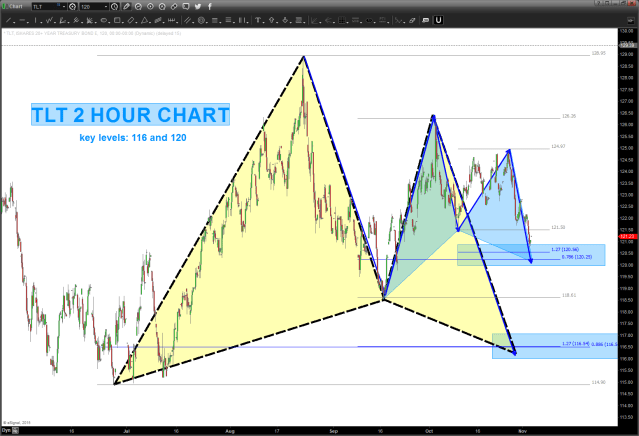Click the help question mark window button
The height and width of the screenshot is (436, 639).
[599, 3]
